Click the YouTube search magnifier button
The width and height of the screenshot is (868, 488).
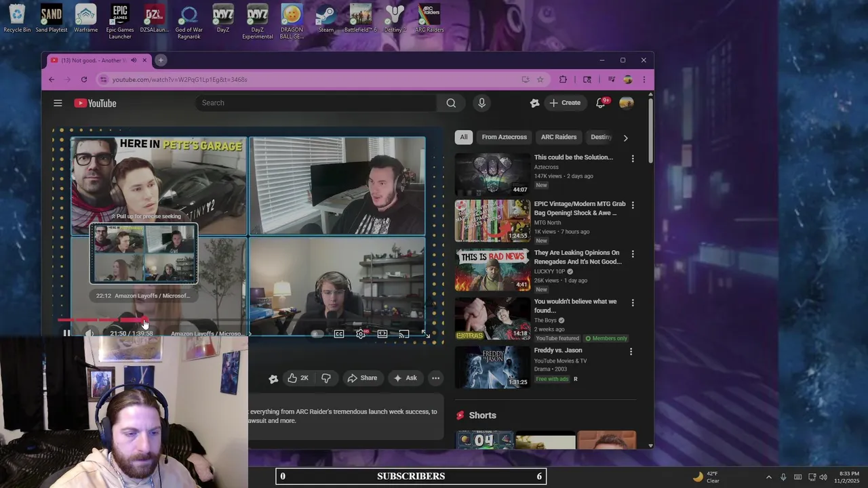click(x=451, y=103)
